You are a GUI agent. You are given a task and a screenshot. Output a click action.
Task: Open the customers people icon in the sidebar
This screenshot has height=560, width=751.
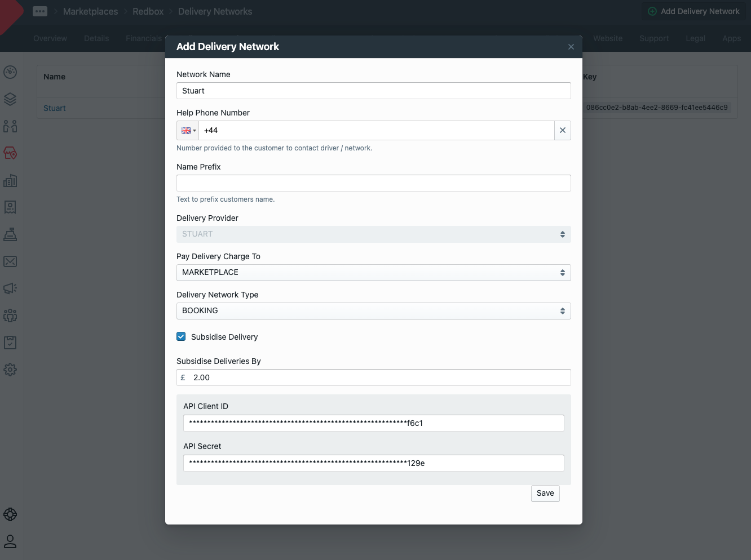click(10, 126)
